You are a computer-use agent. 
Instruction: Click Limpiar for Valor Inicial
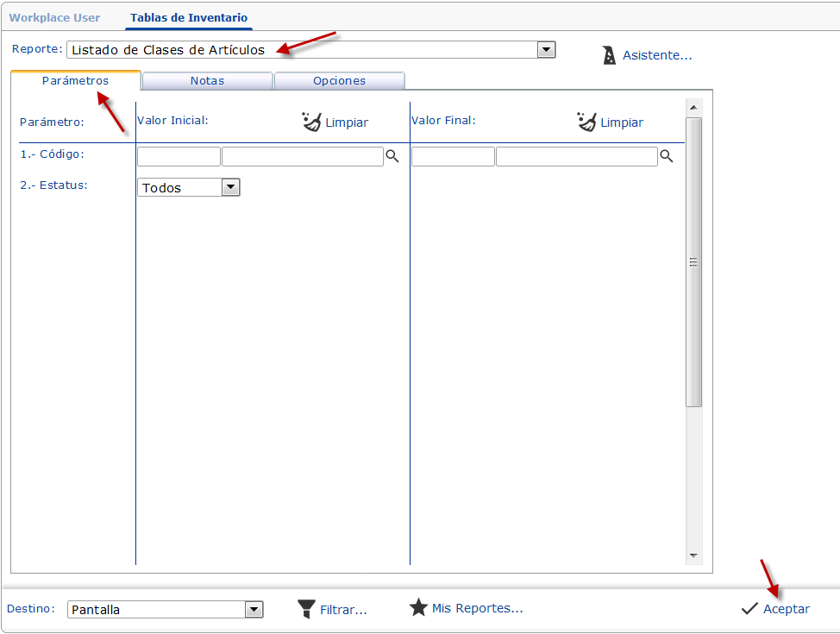tap(347, 122)
